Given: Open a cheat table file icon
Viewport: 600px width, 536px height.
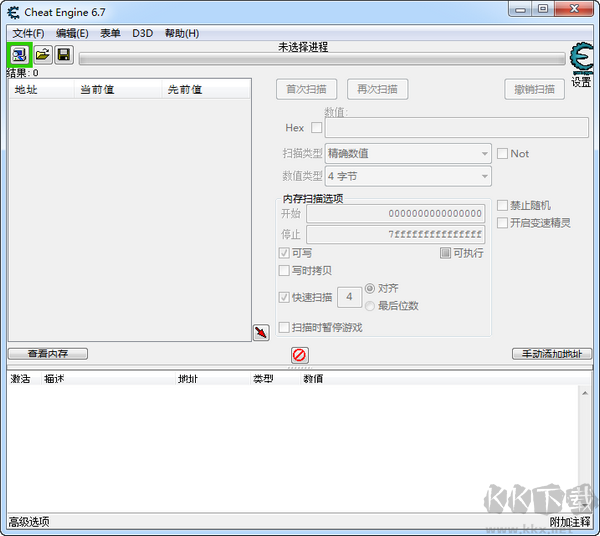Looking at the screenshot, I should tap(43, 55).
